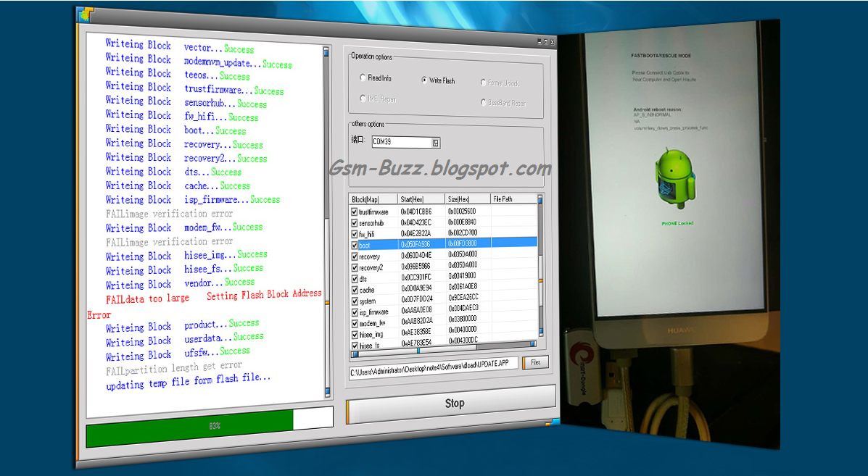
Task: Click the Files browse button
Action: [534, 363]
